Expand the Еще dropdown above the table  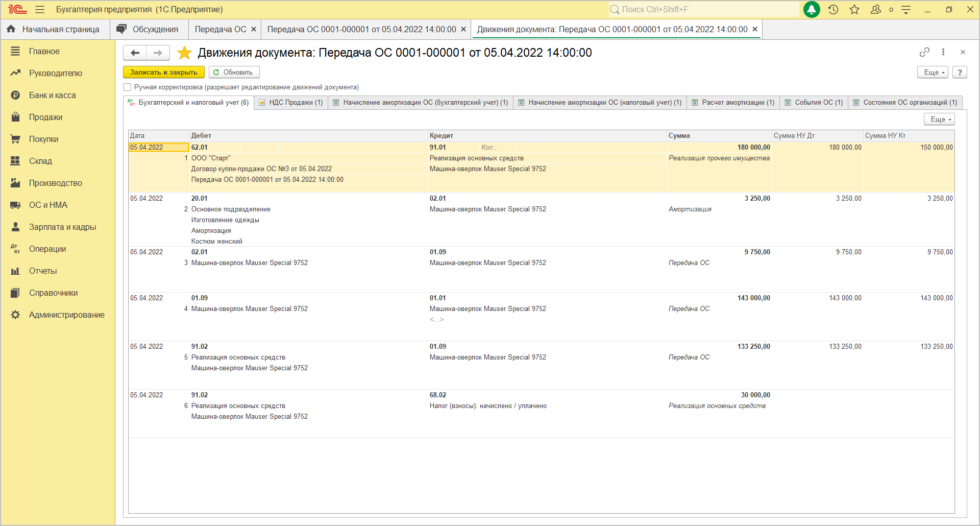(x=939, y=119)
